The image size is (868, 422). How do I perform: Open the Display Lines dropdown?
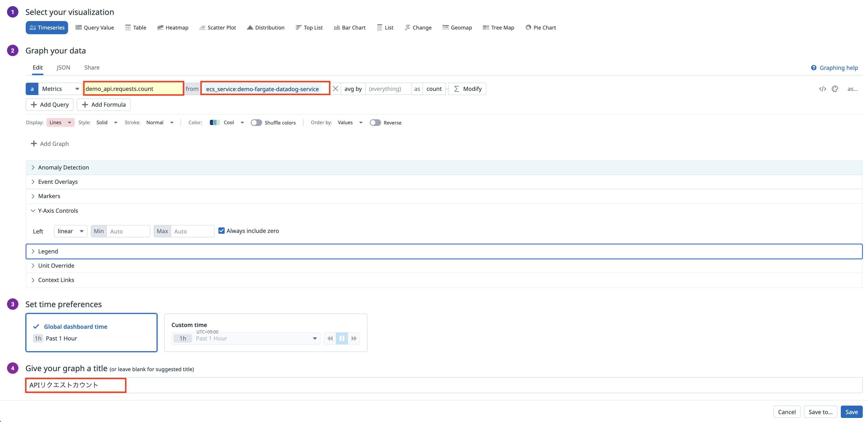(60, 123)
